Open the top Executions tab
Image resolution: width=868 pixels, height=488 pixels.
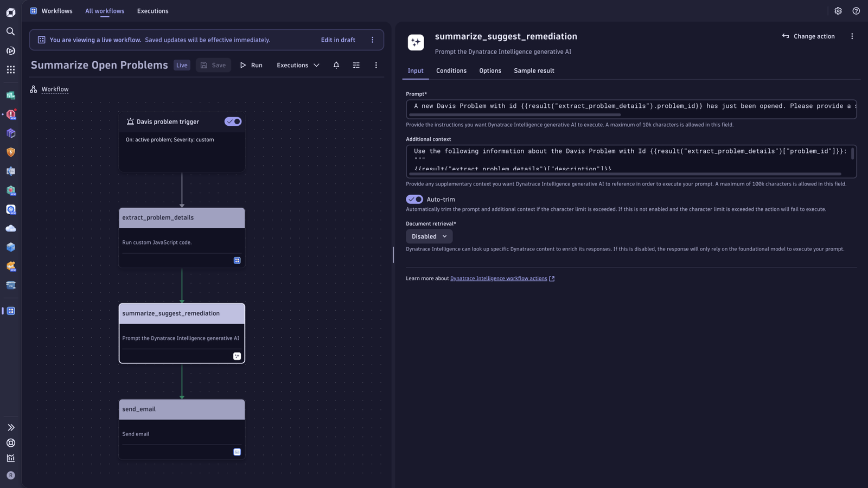point(152,11)
